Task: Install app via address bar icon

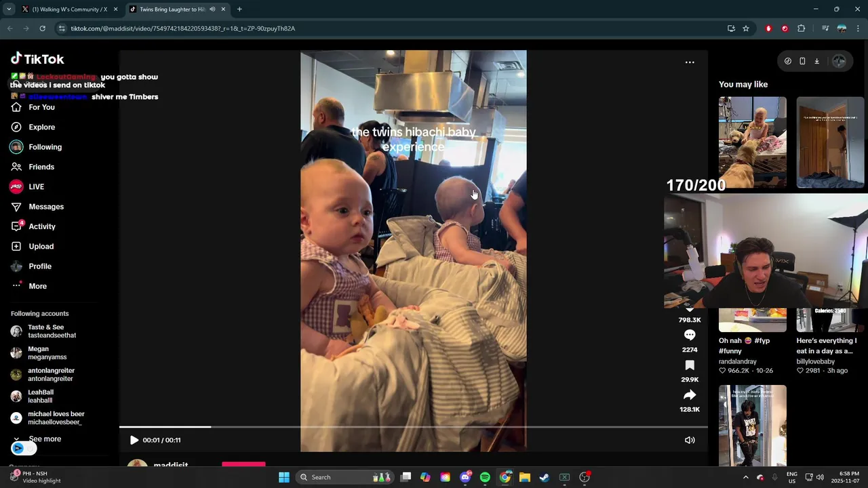Action: (x=731, y=28)
